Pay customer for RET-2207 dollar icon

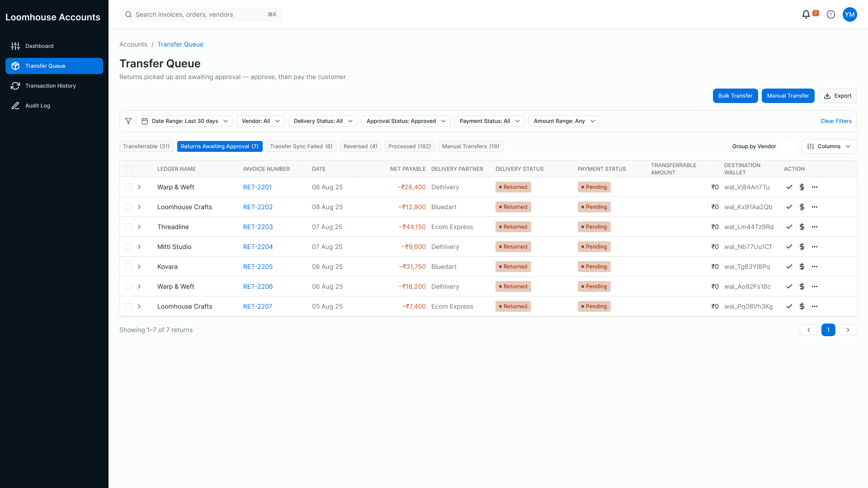(802, 306)
